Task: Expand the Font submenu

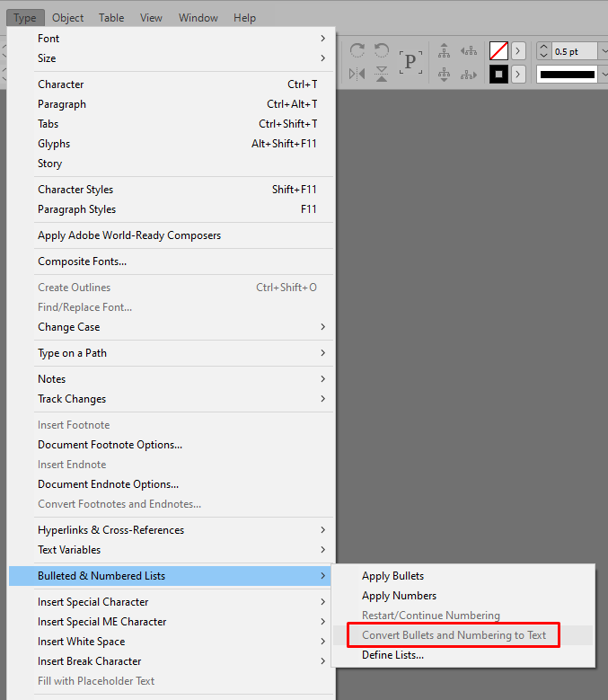Action: tap(172, 39)
